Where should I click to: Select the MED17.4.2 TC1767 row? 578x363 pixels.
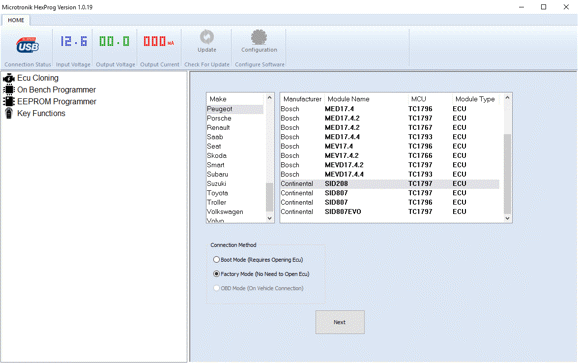(x=390, y=128)
